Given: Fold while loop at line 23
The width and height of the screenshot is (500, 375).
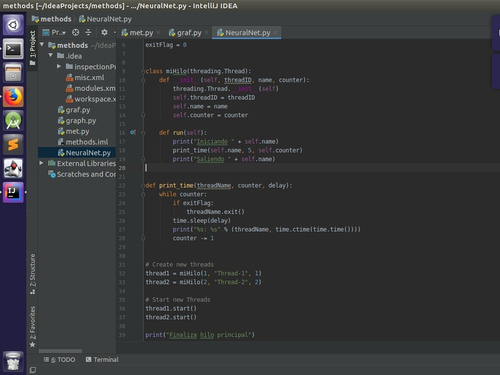Looking at the screenshot, I should [143, 194].
